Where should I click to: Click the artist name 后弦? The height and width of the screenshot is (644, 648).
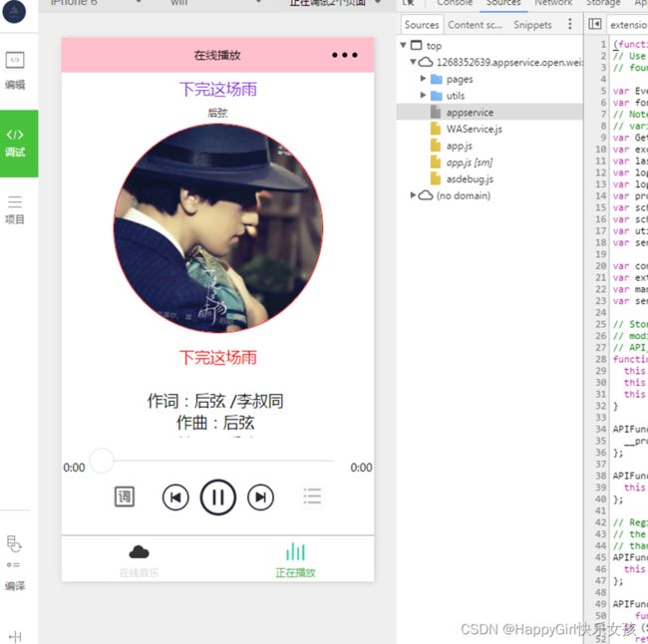coord(217,113)
